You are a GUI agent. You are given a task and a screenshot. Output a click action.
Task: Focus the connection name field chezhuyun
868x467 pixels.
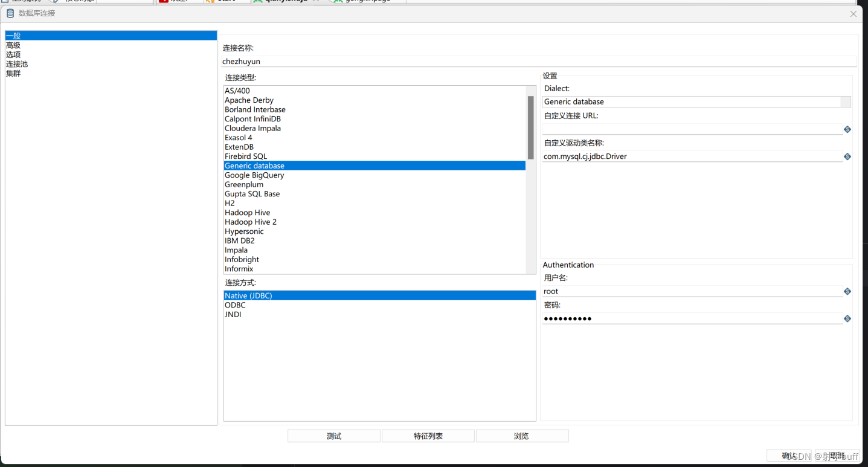539,62
